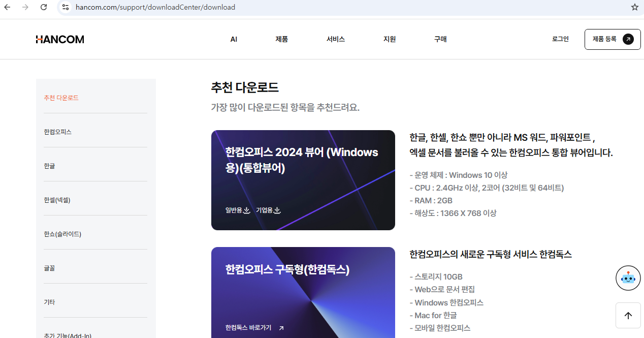Click download icon next to 일반용

point(247,210)
